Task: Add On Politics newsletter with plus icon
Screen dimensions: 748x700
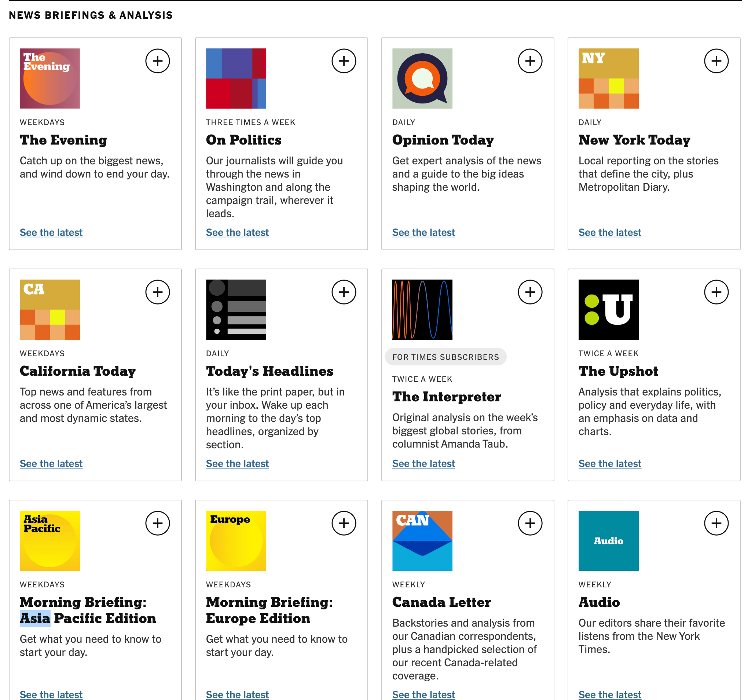Action: (x=344, y=61)
